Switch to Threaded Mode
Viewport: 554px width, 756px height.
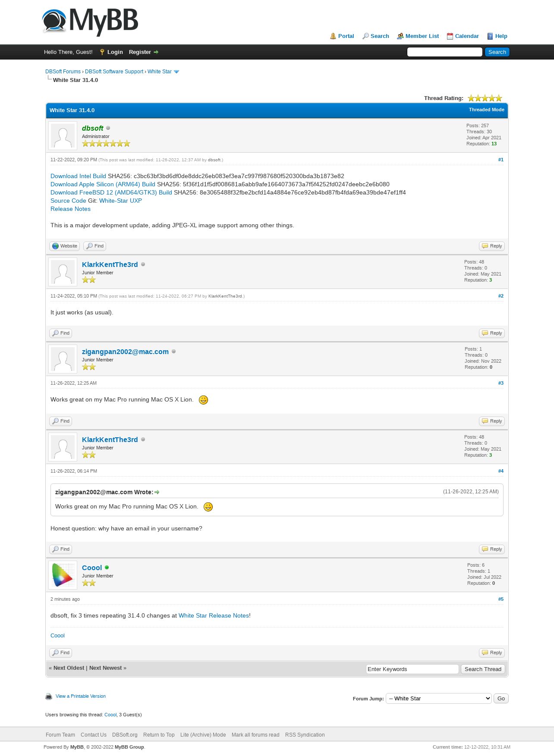coord(486,110)
